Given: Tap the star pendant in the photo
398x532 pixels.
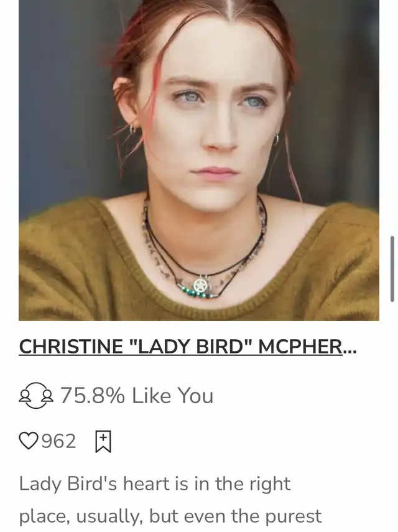Looking at the screenshot, I should (201, 286).
